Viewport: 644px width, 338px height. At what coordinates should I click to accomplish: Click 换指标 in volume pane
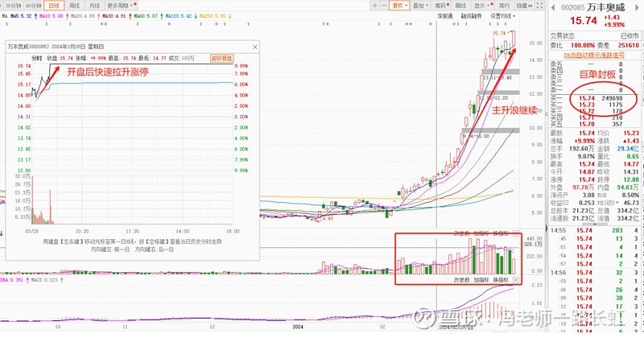(501, 233)
